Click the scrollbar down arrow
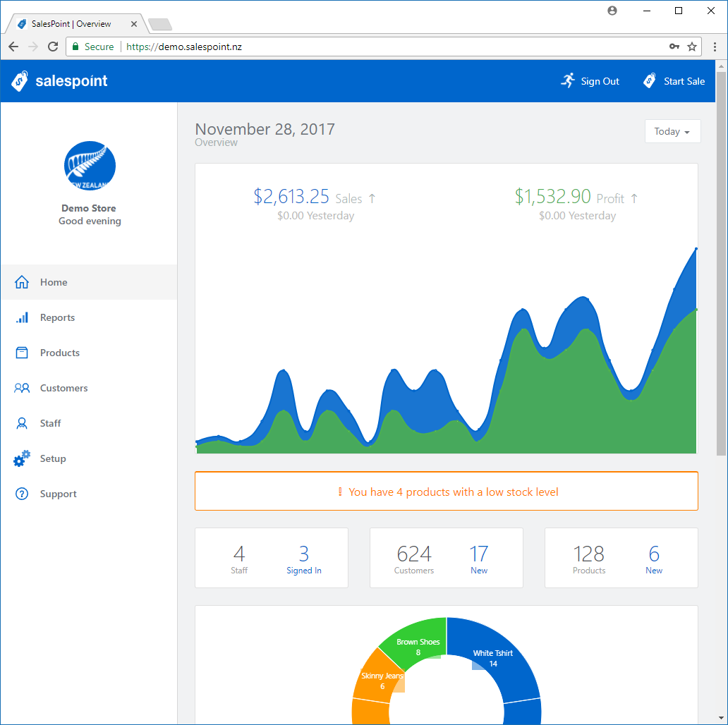728x725 pixels. tap(721, 719)
